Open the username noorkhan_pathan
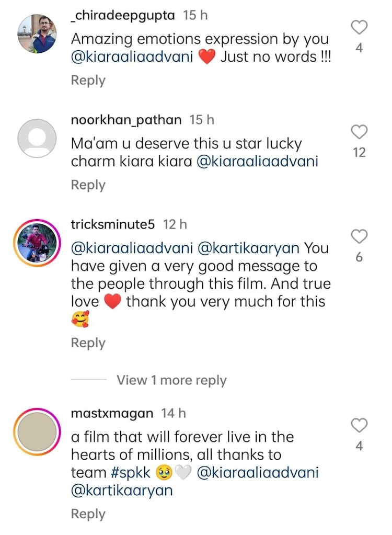This screenshot has height=535, width=392. (126, 120)
